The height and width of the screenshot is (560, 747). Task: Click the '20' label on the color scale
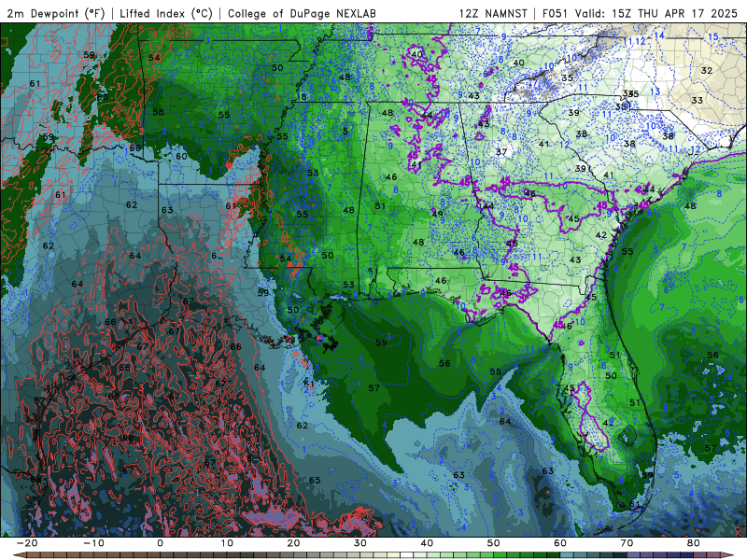[293, 543]
